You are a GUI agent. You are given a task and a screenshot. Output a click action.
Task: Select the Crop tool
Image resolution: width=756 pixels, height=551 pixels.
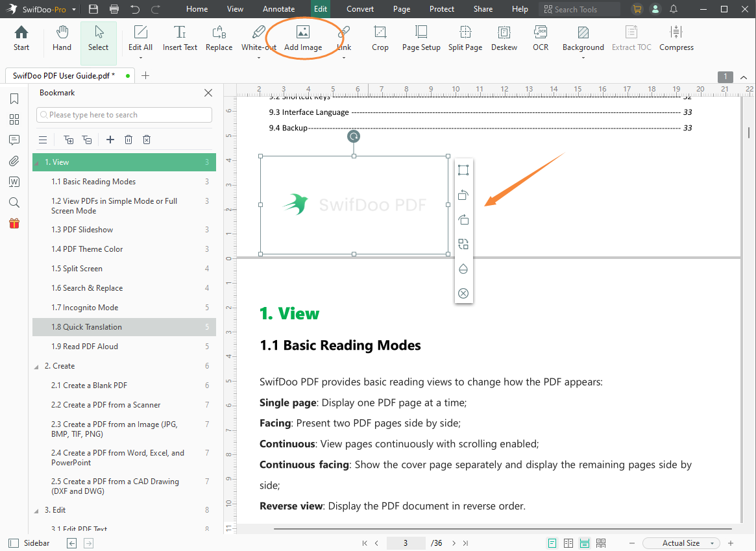click(x=380, y=38)
